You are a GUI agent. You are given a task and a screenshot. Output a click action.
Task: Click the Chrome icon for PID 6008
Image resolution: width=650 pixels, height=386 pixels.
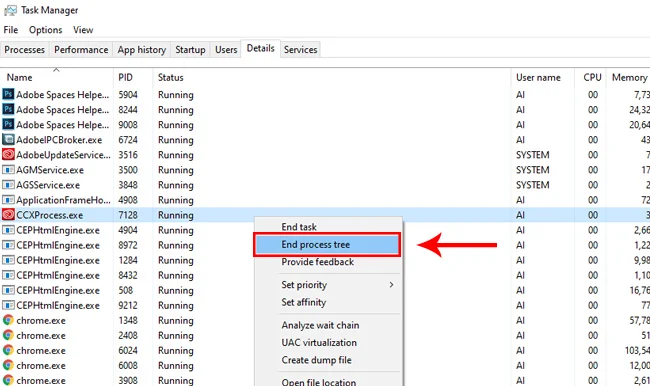coord(8,365)
